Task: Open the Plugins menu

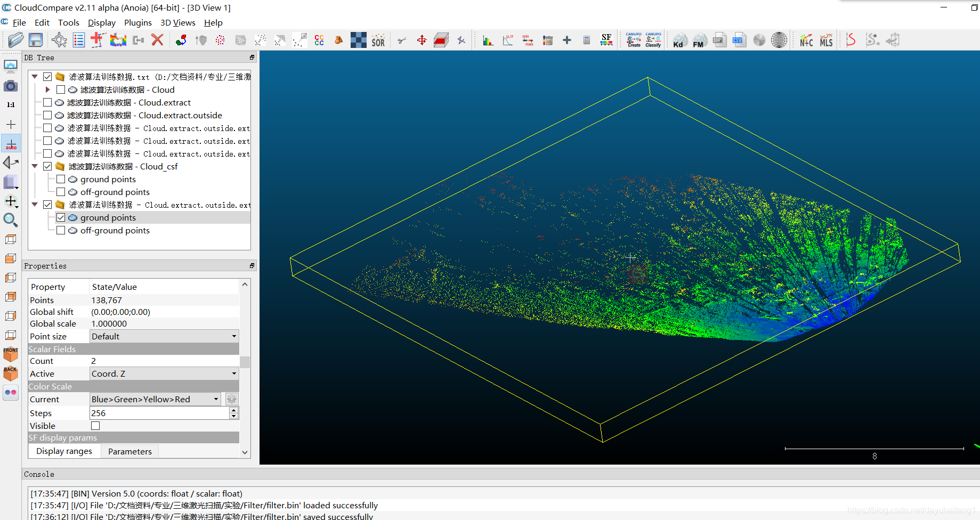Action: pos(138,22)
